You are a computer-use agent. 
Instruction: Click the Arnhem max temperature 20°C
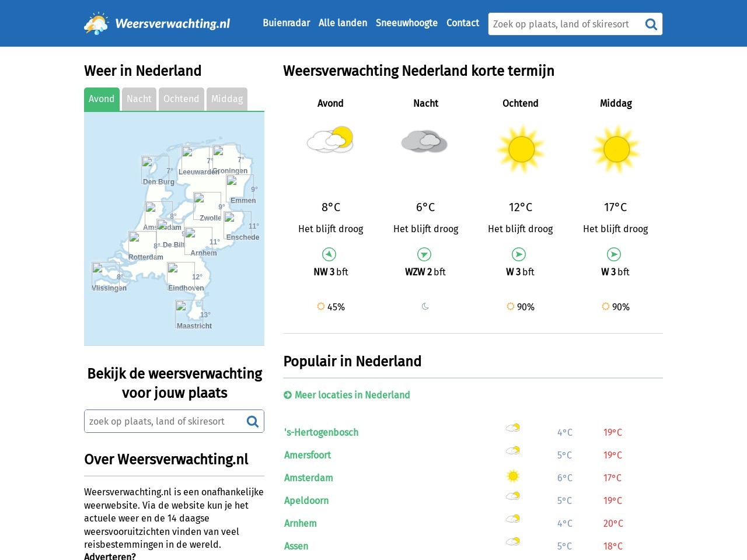tap(613, 523)
